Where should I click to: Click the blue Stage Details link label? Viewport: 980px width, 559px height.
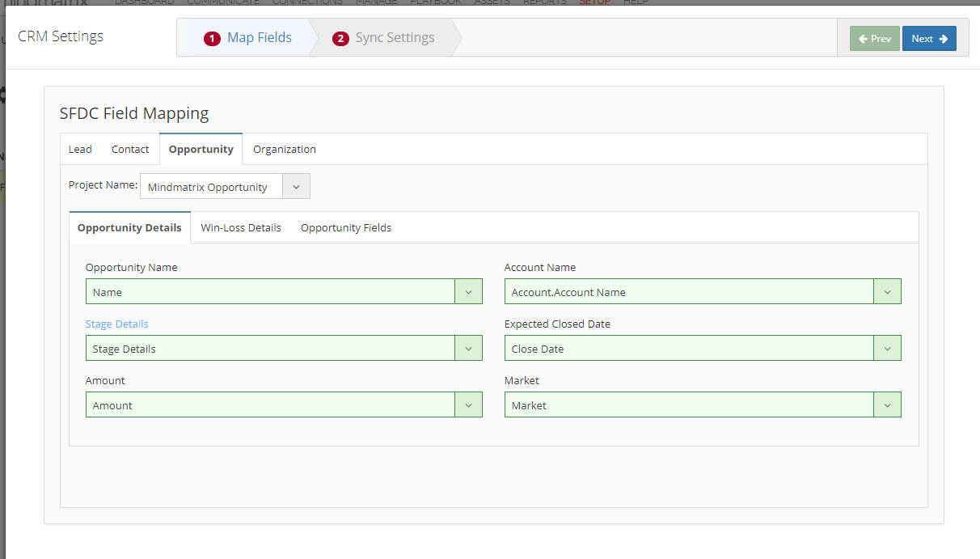coord(117,324)
